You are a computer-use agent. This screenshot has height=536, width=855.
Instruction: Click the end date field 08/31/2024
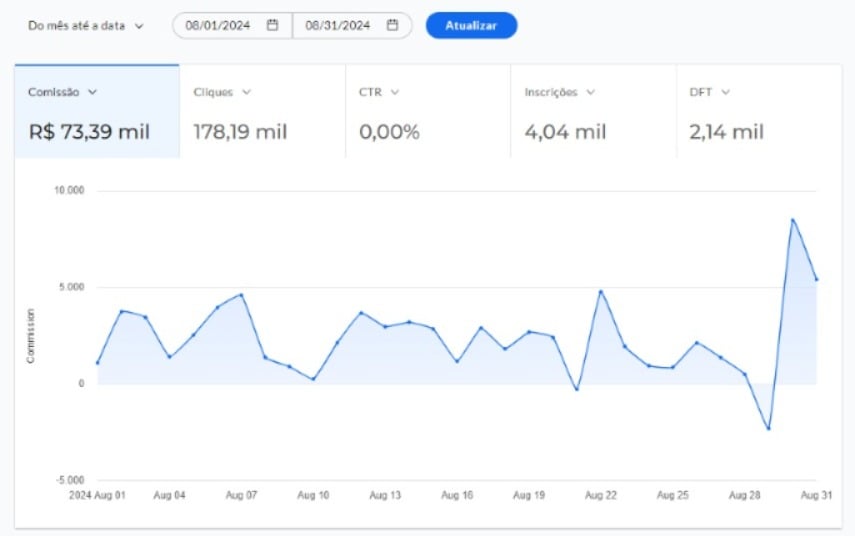click(336, 26)
